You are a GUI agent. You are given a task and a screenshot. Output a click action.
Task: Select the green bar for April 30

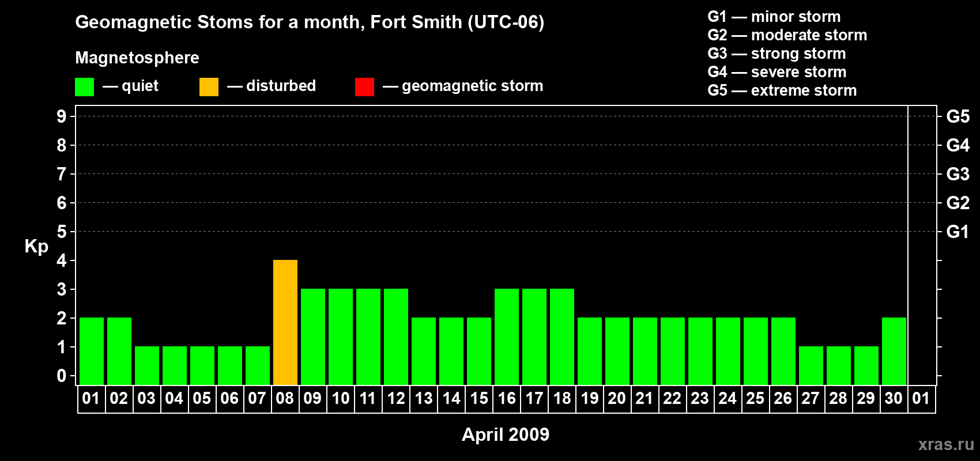click(x=894, y=351)
